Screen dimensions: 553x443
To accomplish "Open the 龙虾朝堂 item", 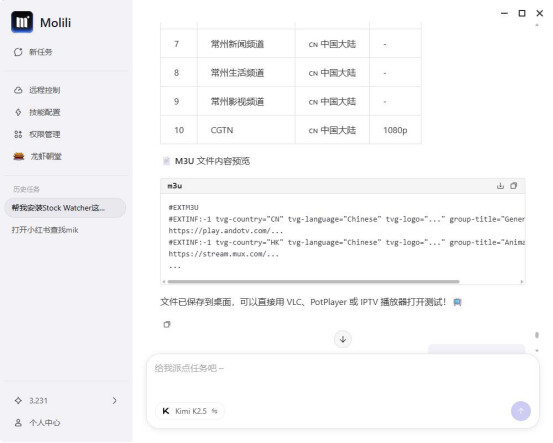I will coord(37,156).
